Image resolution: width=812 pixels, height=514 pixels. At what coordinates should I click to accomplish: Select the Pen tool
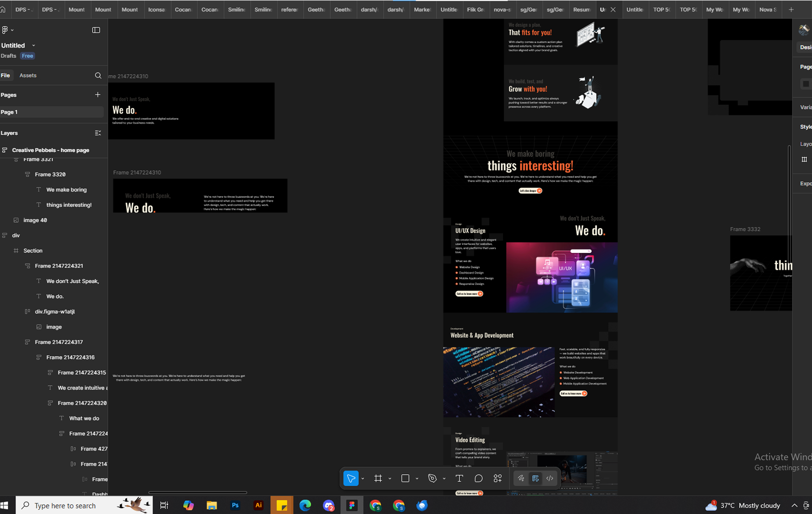(x=432, y=478)
